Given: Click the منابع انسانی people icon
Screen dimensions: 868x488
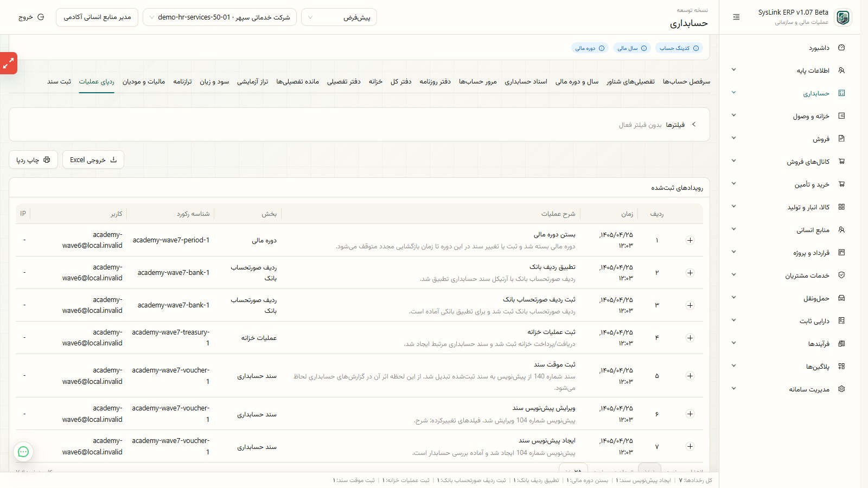Looking at the screenshot, I should [x=841, y=230].
